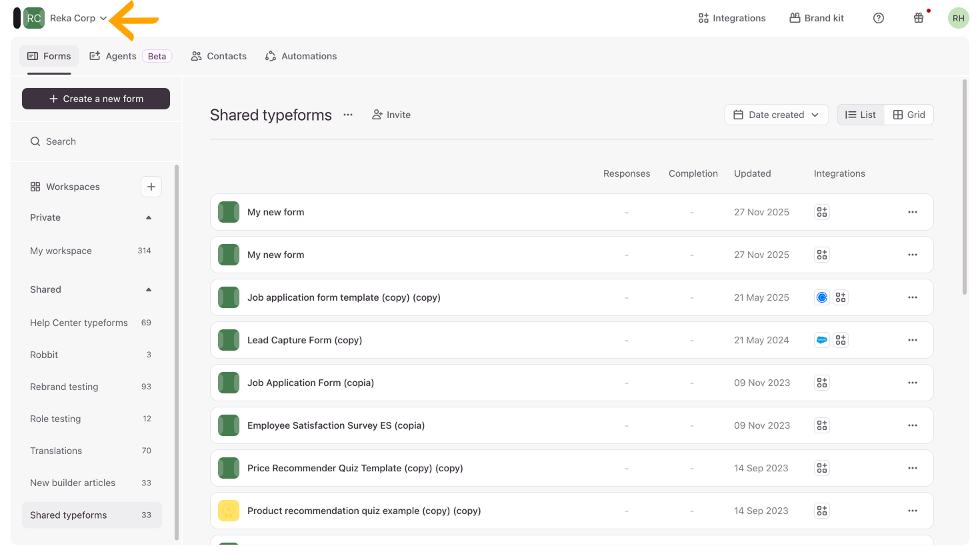The width and height of the screenshot is (980, 556).
Task: Click Salesforce icon on Lead Capture Form
Action: (x=822, y=340)
